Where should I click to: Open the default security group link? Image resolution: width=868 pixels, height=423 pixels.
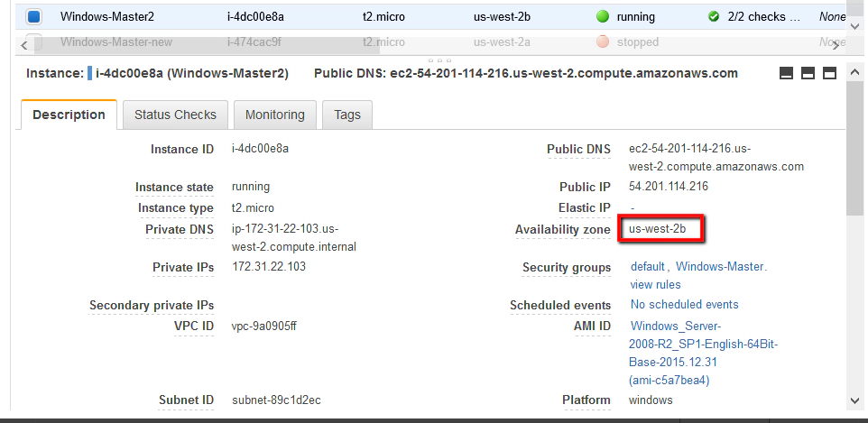pos(647,267)
